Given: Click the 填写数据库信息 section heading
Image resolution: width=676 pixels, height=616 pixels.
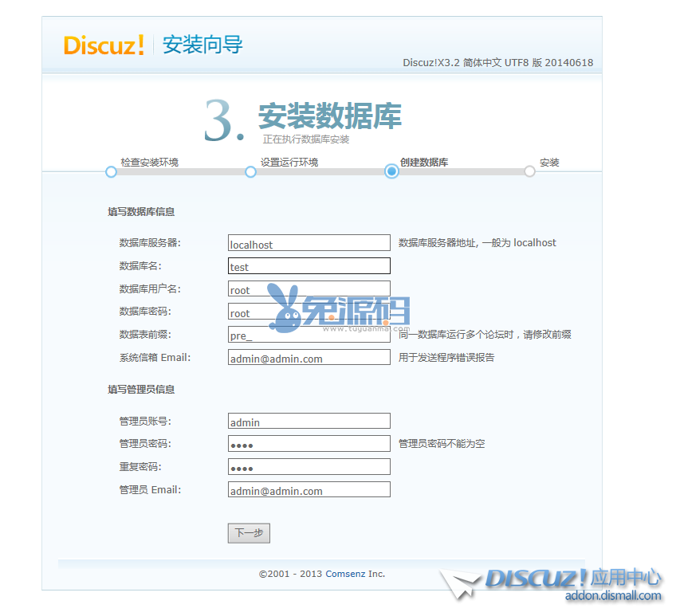Looking at the screenshot, I should click(x=141, y=212).
